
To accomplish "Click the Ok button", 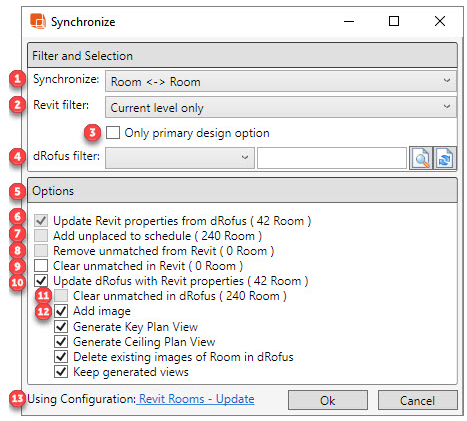I will [x=328, y=400].
